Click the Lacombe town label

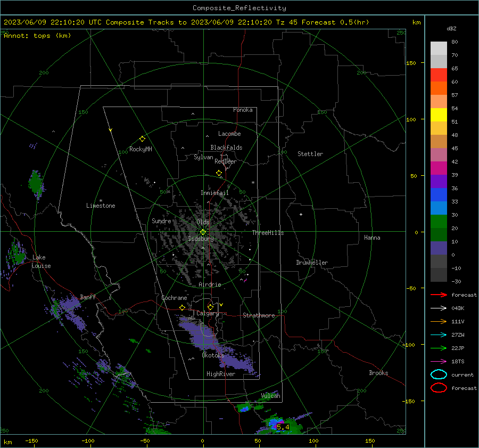pyautogui.click(x=229, y=134)
